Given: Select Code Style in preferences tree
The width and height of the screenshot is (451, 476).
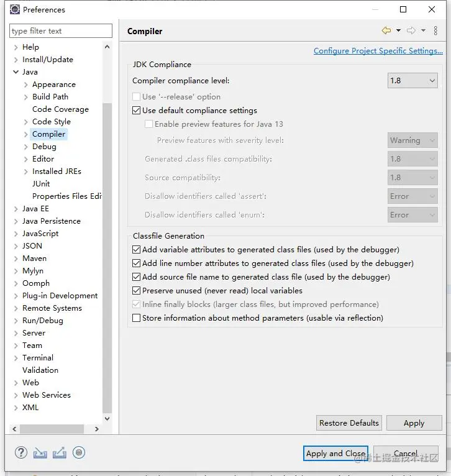Looking at the screenshot, I should coord(52,121).
